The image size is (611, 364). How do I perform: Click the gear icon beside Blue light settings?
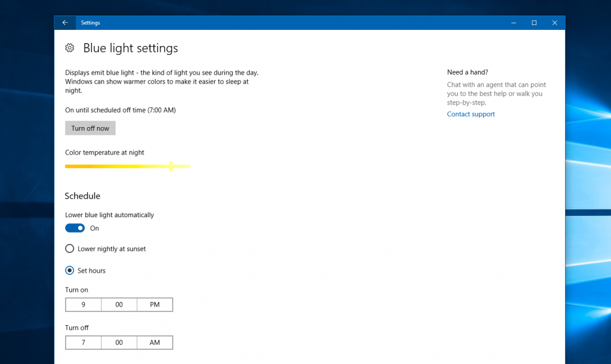[x=70, y=48]
